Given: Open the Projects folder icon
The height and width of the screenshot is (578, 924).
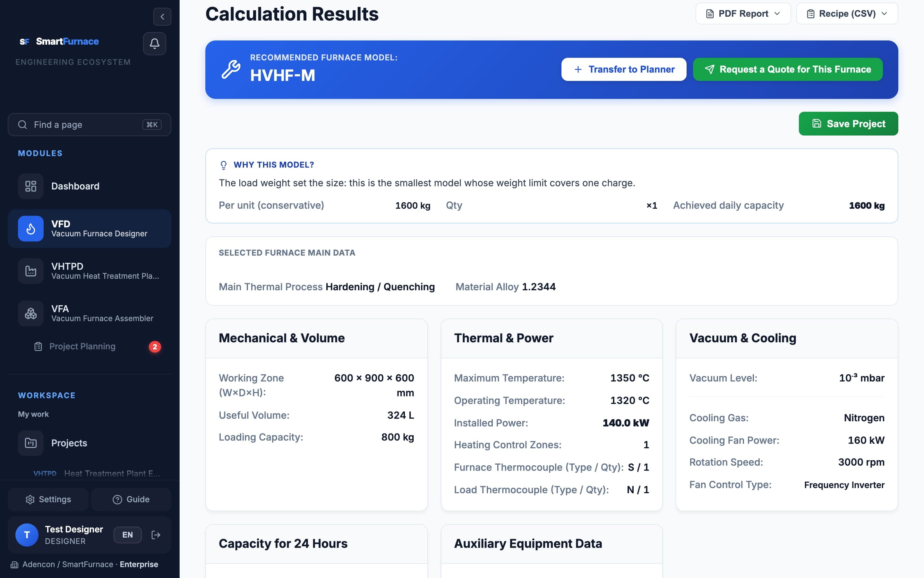Looking at the screenshot, I should (x=30, y=443).
